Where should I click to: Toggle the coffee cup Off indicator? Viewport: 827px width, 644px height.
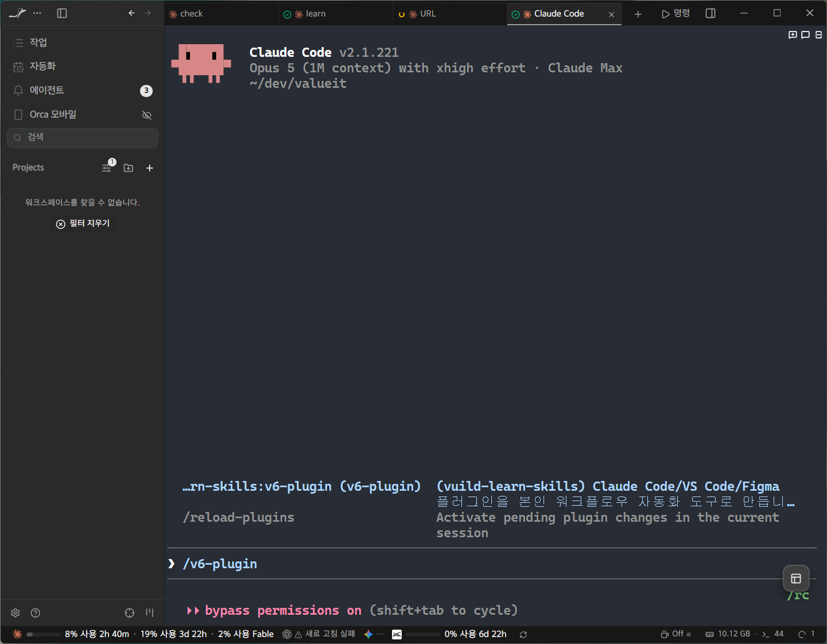click(676, 634)
